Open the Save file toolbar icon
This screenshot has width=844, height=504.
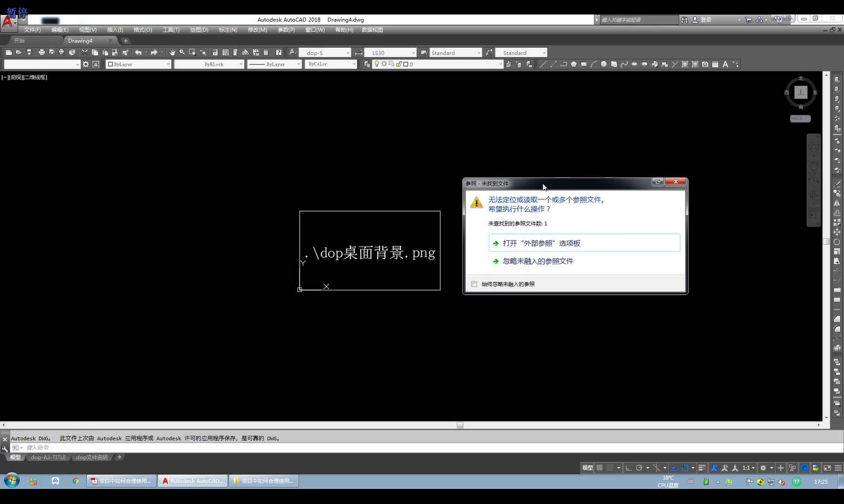coord(28,52)
